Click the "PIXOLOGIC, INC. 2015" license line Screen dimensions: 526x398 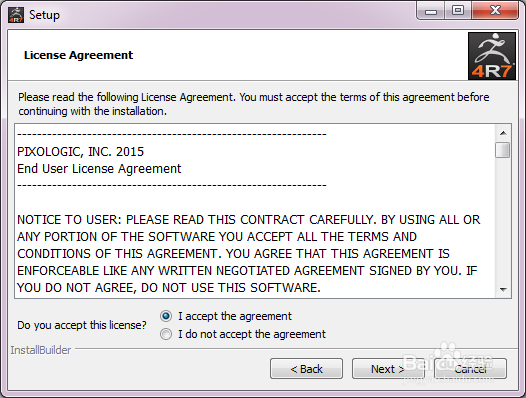tap(81, 152)
